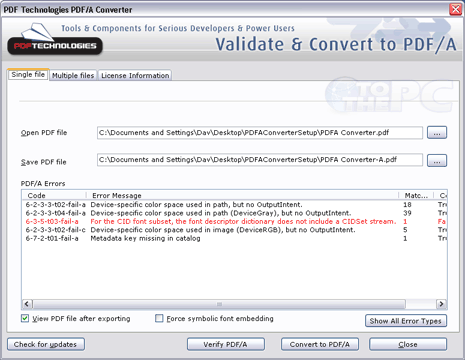The width and height of the screenshot is (465, 360).
Task: Close the window with red X
Action: pyautogui.click(x=455, y=9)
